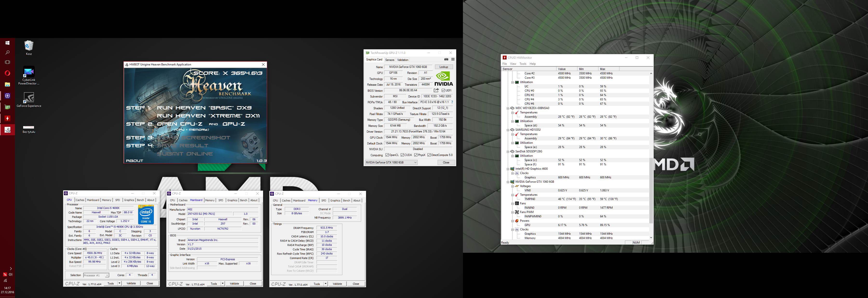Open Caches tab in CPU-Z CPU window
868x298 pixels.
click(x=80, y=200)
